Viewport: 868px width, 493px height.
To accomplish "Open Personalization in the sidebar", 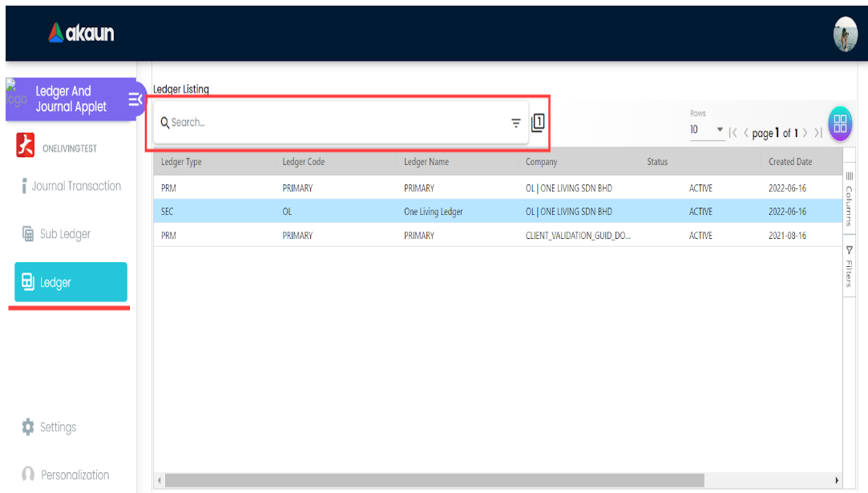I will pos(74,475).
